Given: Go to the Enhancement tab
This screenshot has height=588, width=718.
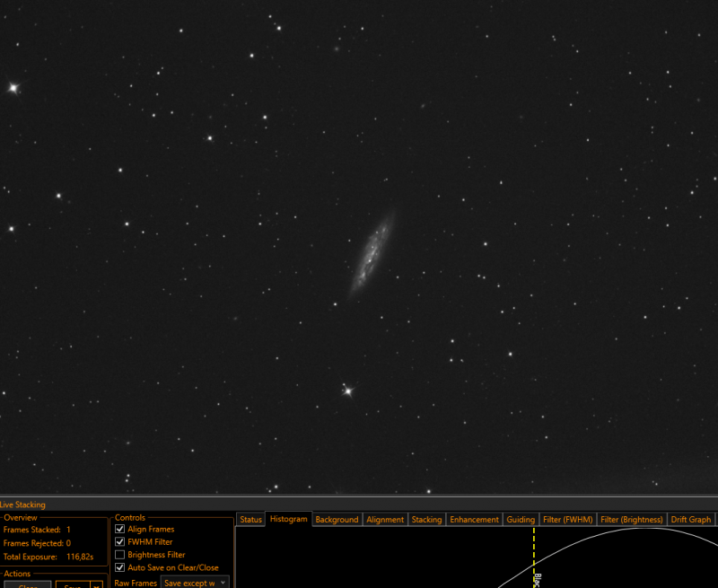Looking at the screenshot, I should tap(474, 519).
